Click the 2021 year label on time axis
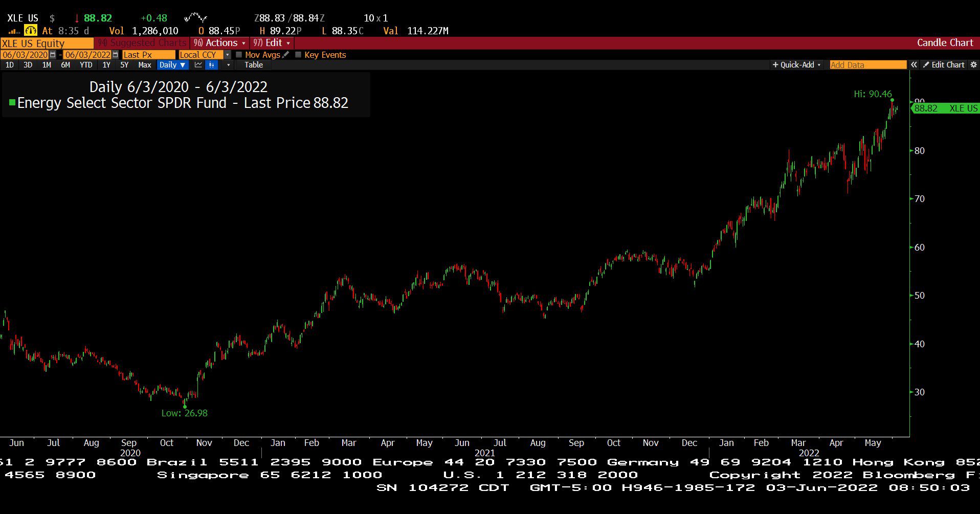 [484, 453]
